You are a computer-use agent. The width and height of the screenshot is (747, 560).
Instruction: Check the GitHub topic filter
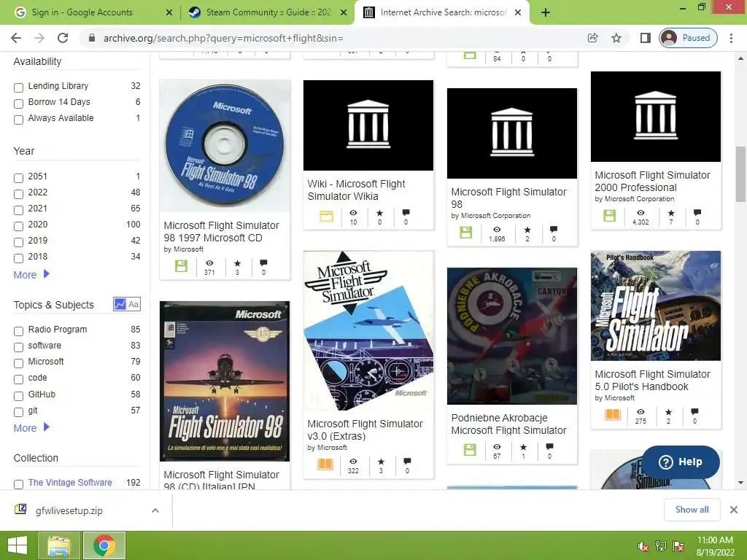(18, 396)
